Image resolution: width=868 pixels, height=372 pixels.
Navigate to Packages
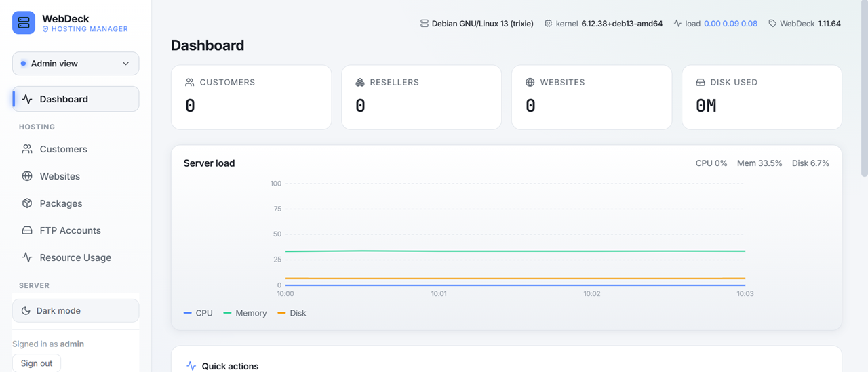pyautogui.click(x=75, y=203)
